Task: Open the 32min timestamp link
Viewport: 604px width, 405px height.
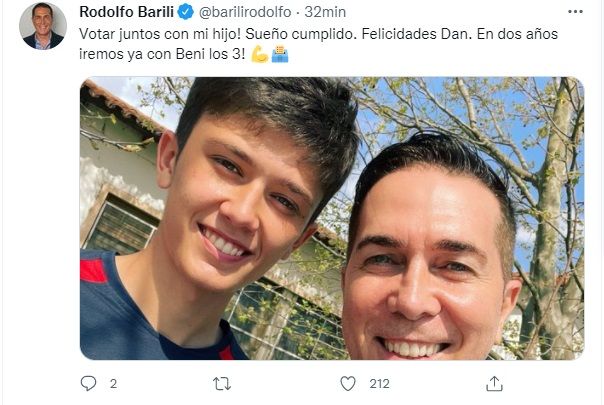Action: click(x=325, y=12)
